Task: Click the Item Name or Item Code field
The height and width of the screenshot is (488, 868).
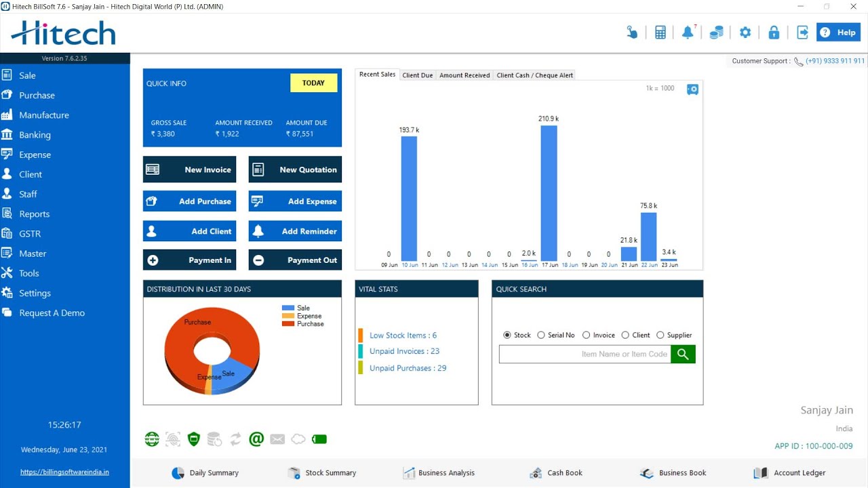Action: tap(585, 354)
